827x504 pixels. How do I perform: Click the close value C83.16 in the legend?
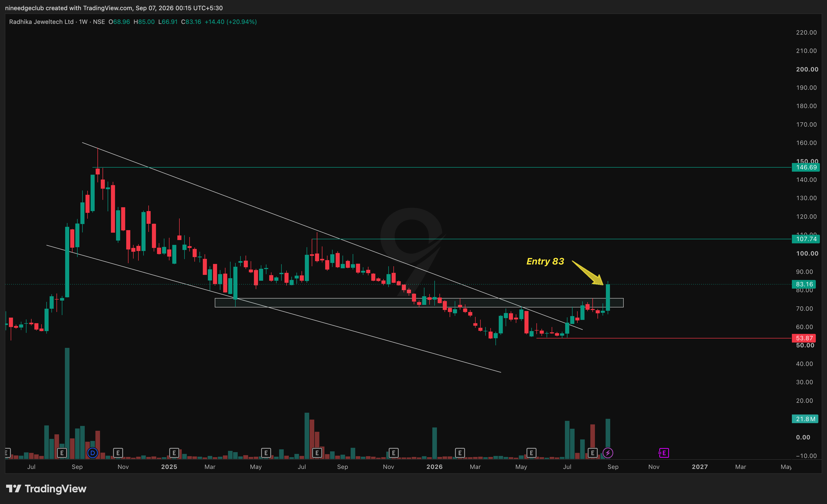tap(191, 22)
